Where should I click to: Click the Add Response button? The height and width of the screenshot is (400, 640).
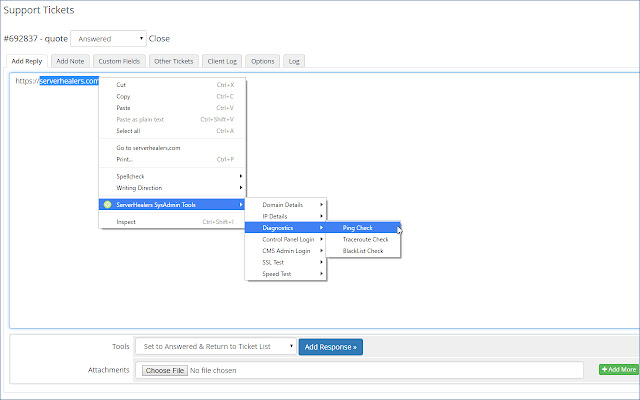331,347
